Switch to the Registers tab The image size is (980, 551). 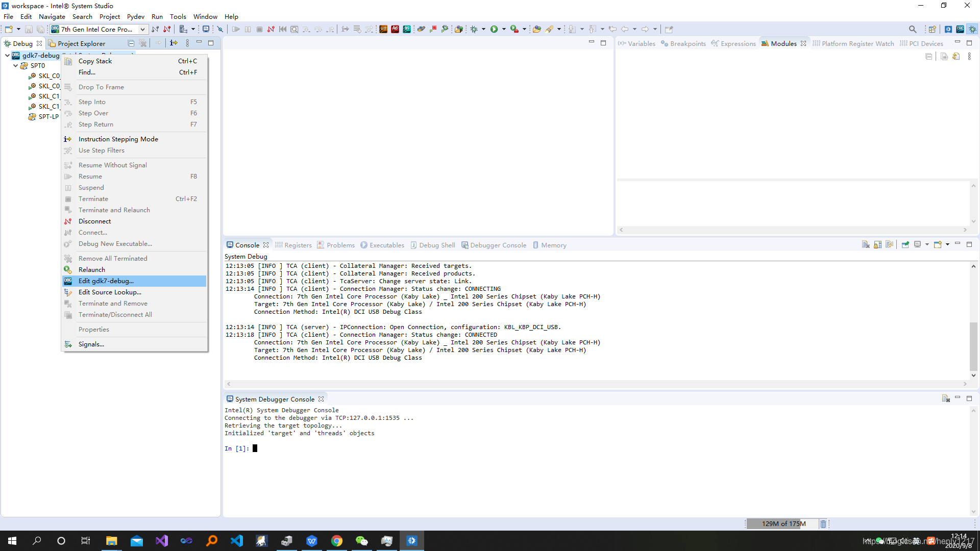(x=293, y=245)
